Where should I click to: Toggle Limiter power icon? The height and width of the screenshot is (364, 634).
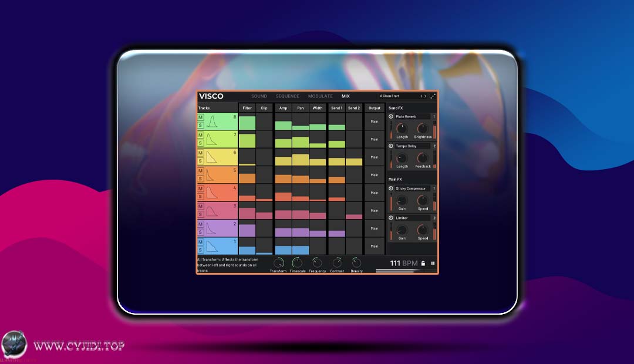point(391,218)
